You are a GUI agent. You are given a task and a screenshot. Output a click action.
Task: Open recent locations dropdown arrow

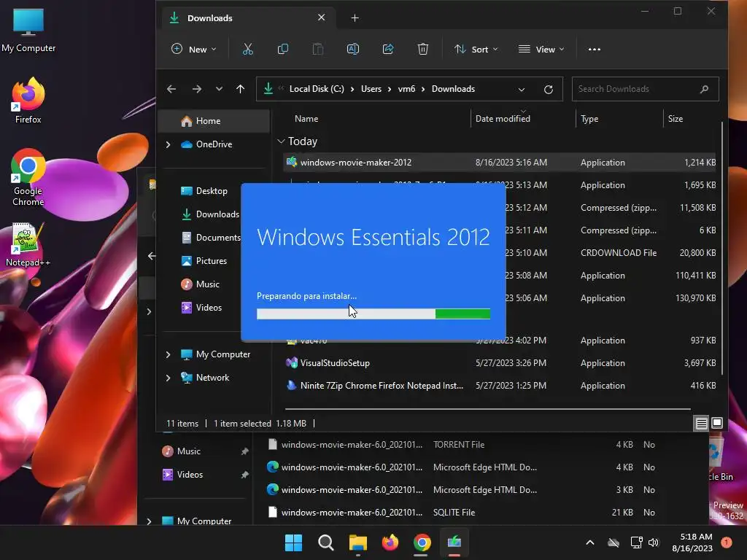tap(219, 89)
